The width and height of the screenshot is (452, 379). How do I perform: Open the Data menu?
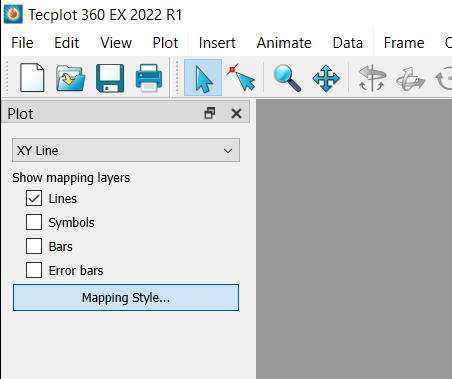click(x=348, y=43)
